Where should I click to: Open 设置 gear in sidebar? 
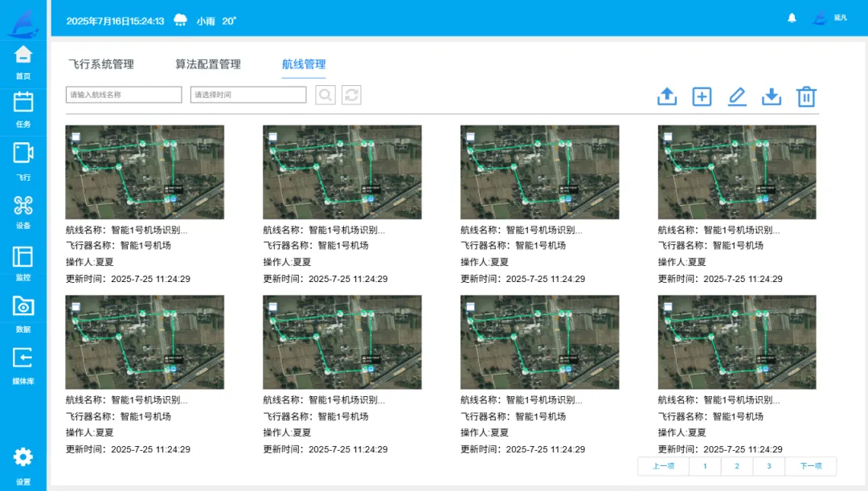pos(23,466)
